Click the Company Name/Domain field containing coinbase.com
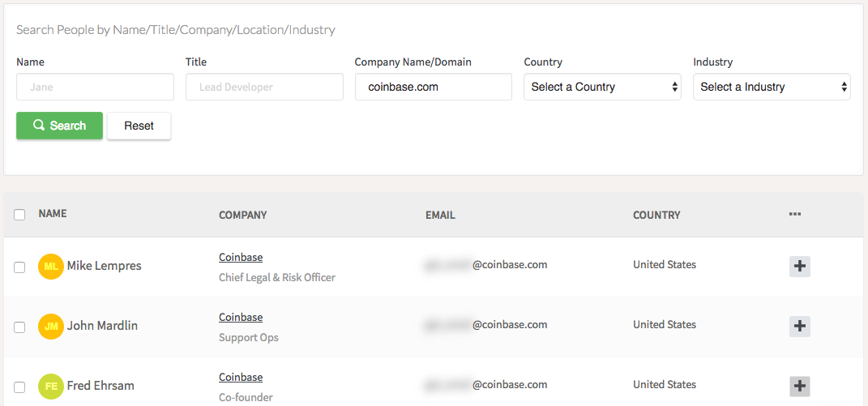 tap(433, 87)
